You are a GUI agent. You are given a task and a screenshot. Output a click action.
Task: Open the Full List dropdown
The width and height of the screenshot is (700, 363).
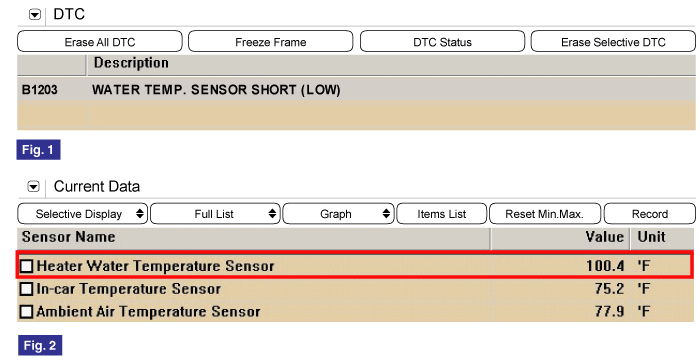tap(215, 214)
